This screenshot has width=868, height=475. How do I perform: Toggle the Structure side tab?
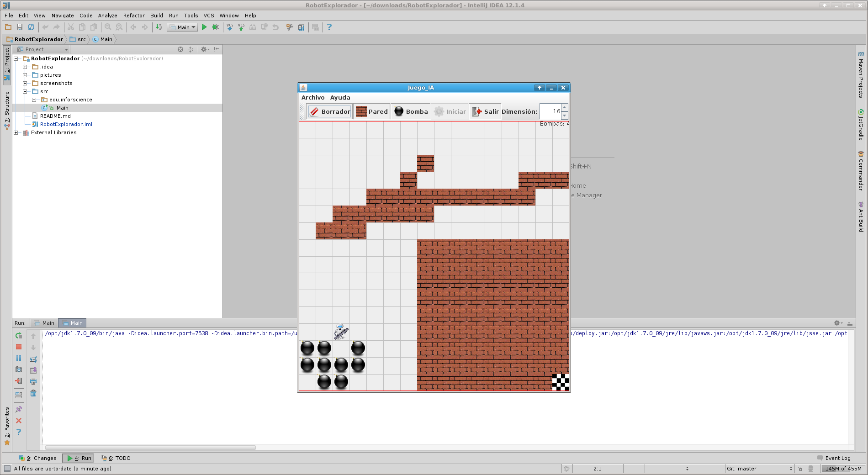point(7,111)
